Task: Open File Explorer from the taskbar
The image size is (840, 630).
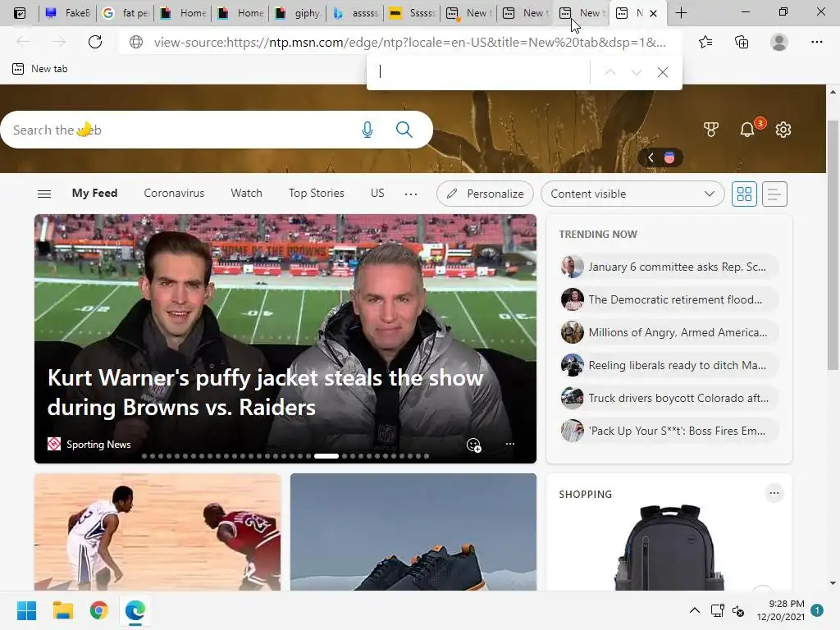Action: pos(62,610)
